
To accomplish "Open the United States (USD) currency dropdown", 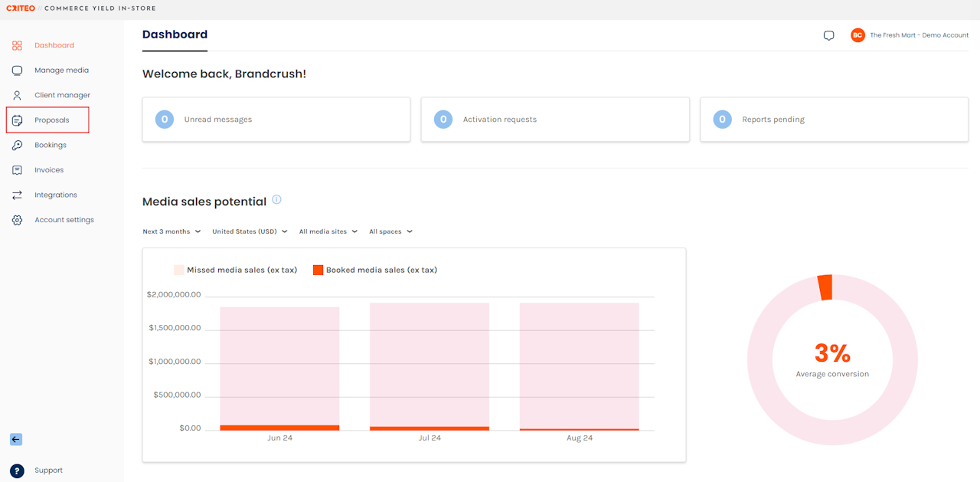I will click(x=250, y=231).
